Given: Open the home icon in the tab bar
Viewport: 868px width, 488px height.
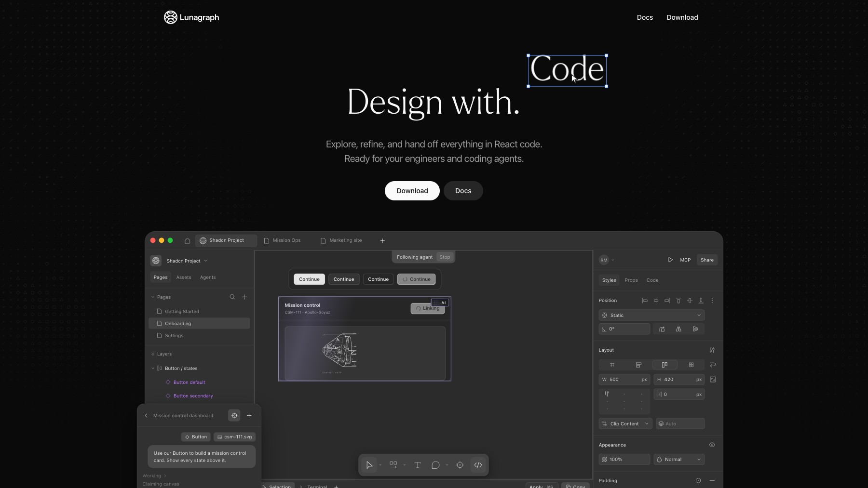Looking at the screenshot, I should [188, 240].
